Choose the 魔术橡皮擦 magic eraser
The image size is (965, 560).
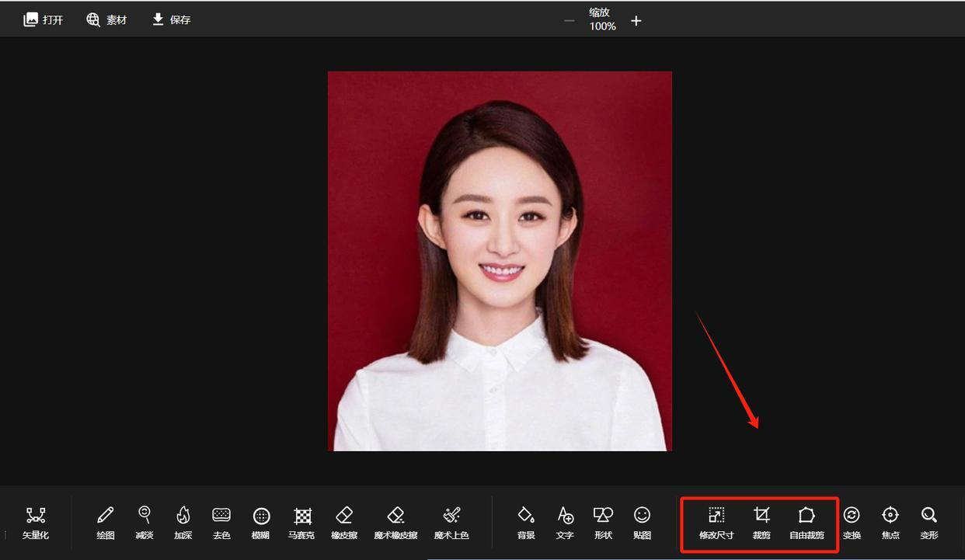coord(395,522)
